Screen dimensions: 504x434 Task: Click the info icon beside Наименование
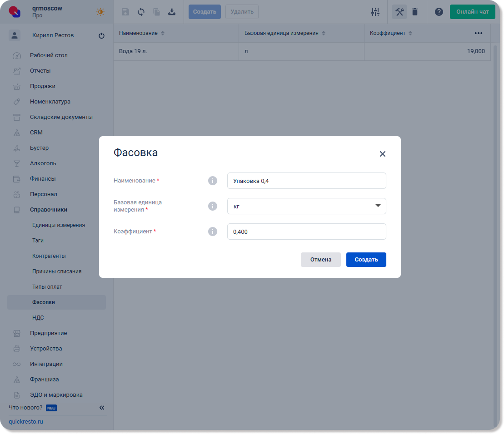(212, 181)
